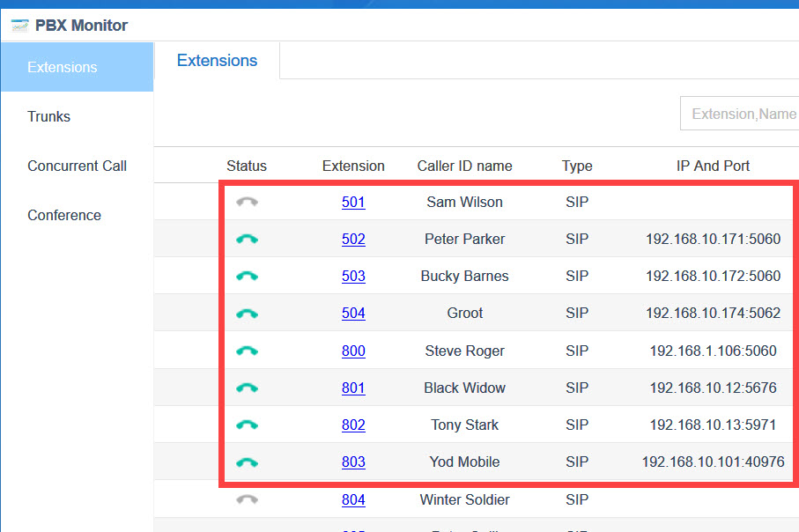Click IP address 192.168.10.12:5676
Screen dimensions: 799x532
[713, 388]
